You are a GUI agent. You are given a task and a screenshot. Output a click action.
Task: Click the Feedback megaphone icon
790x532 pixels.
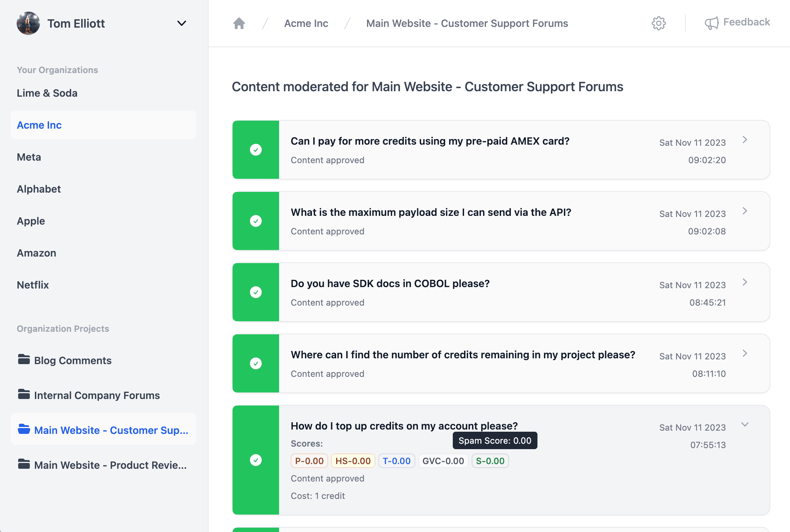(711, 23)
